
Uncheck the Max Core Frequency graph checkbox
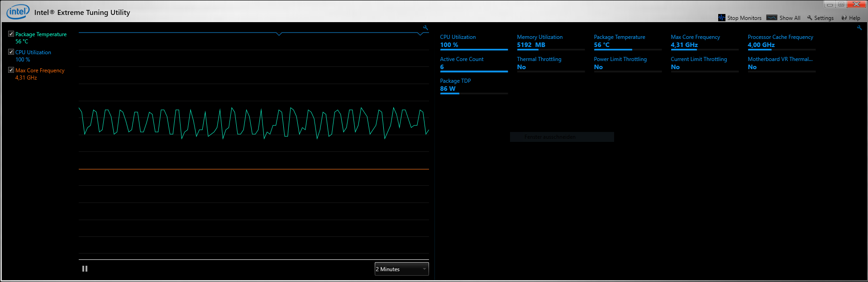click(x=11, y=70)
